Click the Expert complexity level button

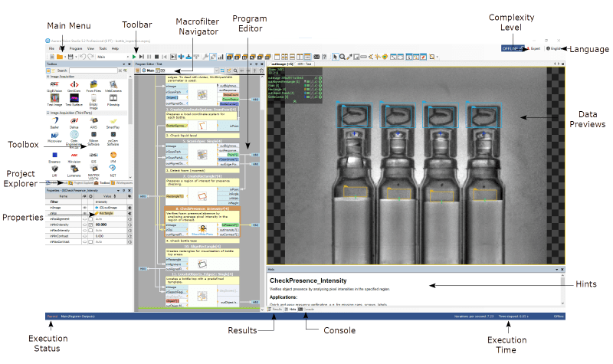point(533,48)
